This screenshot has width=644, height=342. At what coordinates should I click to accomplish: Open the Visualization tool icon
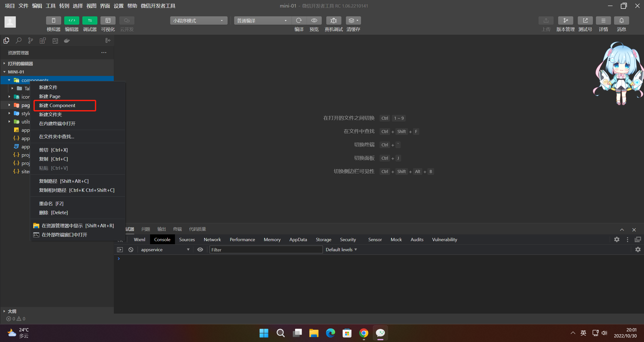tap(108, 21)
